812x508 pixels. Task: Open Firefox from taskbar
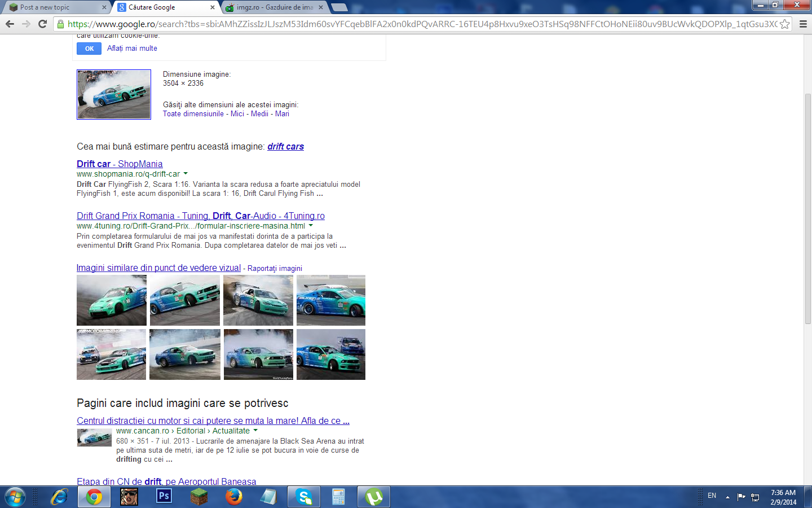click(x=234, y=497)
